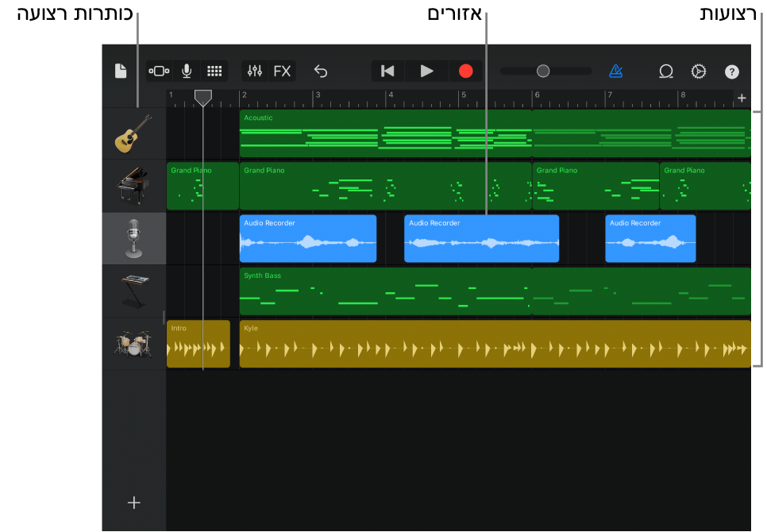Add a new track with plus button

[134, 503]
